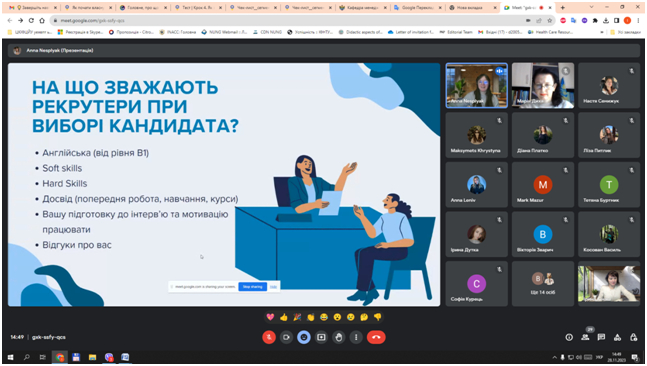Send the thumbs up reaction

coord(283,317)
